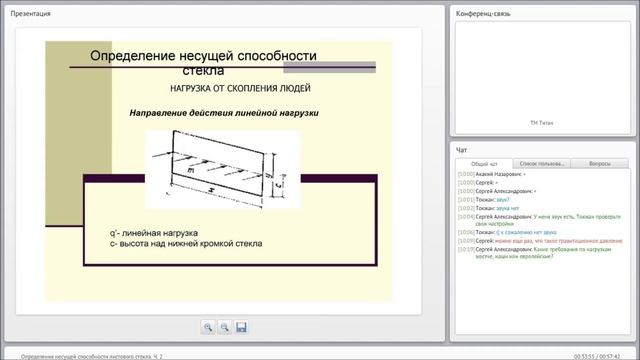Click the chat message about У меня звук есть
The image size is (640, 360).
[x=539, y=220]
